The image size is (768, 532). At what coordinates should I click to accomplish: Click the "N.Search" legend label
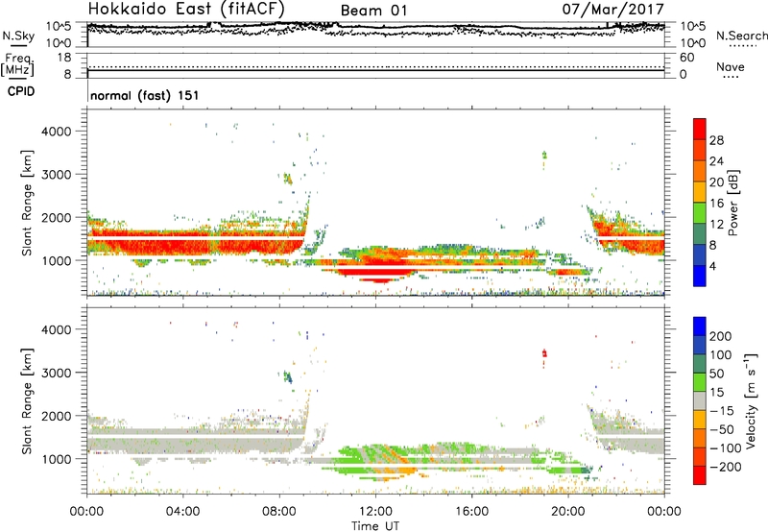tap(741, 36)
